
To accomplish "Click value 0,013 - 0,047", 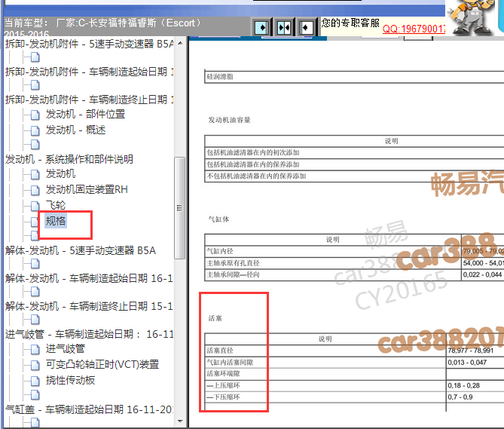I will coord(467,363).
